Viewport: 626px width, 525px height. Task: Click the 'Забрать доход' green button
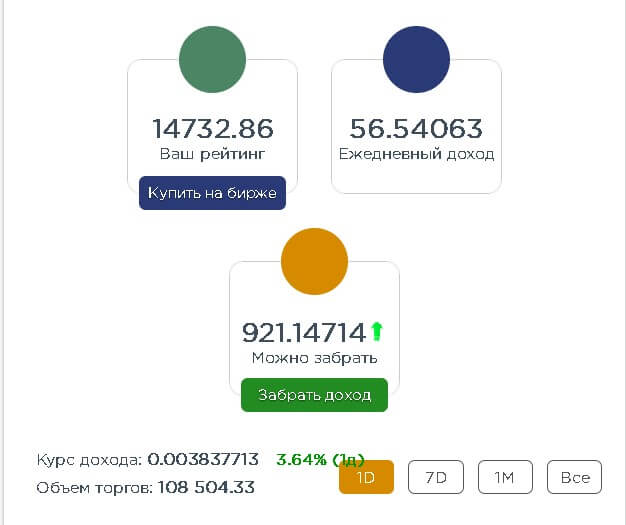coord(315,395)
